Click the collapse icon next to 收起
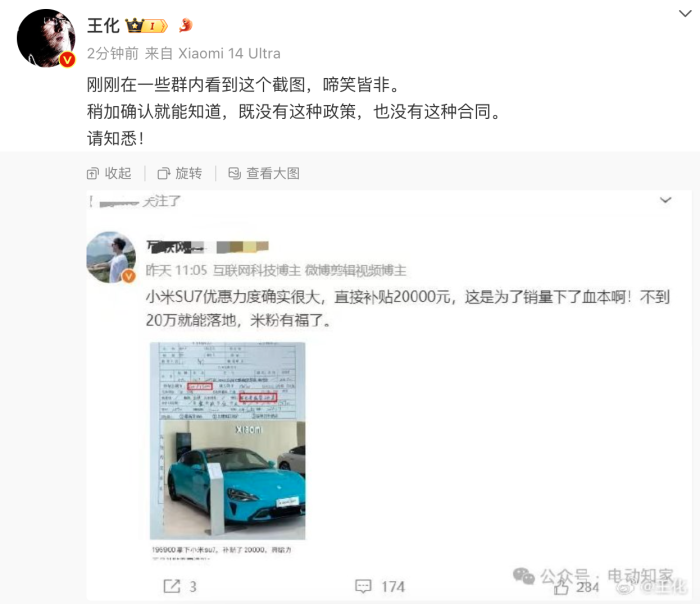700x604 pixels. coord(92,173)
